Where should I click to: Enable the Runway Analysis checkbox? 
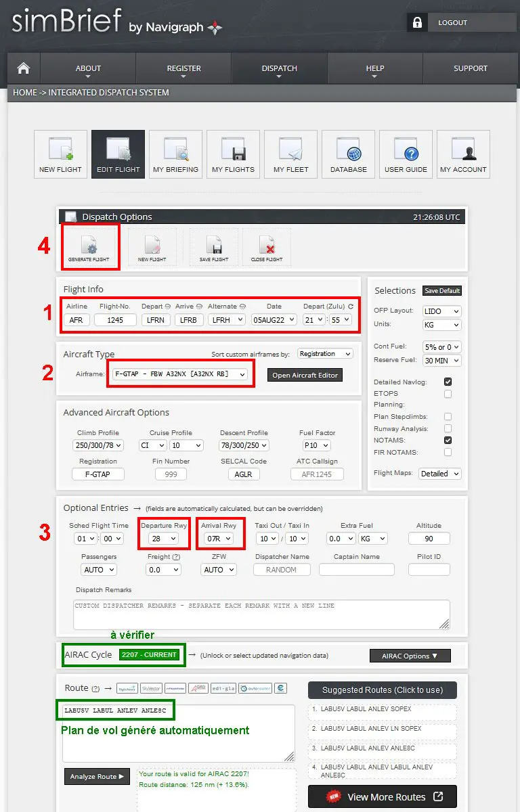pos(448,428)
